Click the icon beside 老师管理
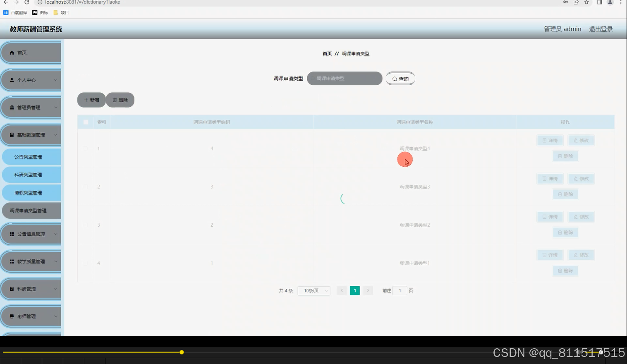 click(x=12, y=316)
